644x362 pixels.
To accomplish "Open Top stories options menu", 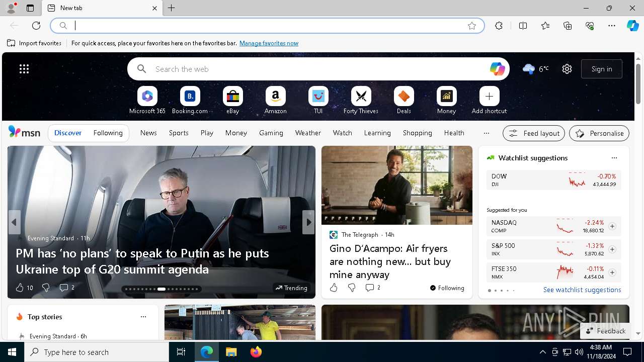I will pos(143,317).
